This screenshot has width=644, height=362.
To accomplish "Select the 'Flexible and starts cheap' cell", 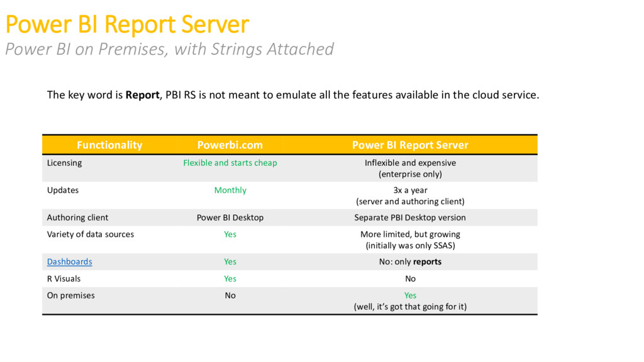I will click(x=230, y=163).
